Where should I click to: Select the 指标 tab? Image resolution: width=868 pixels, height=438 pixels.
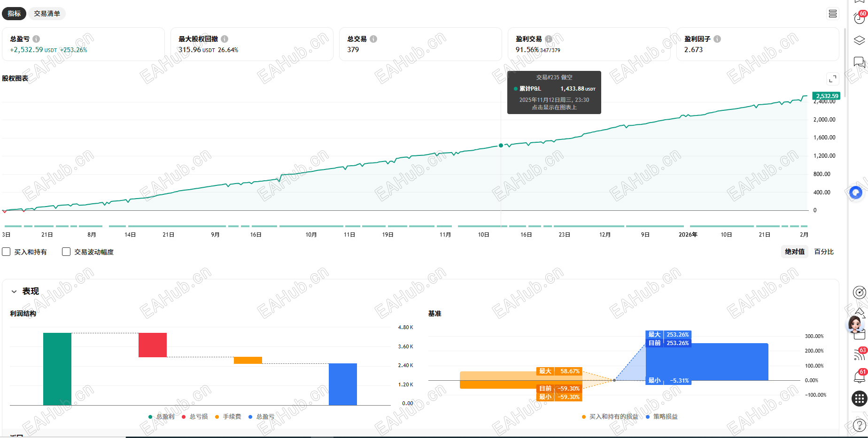[x=14, y=14]
